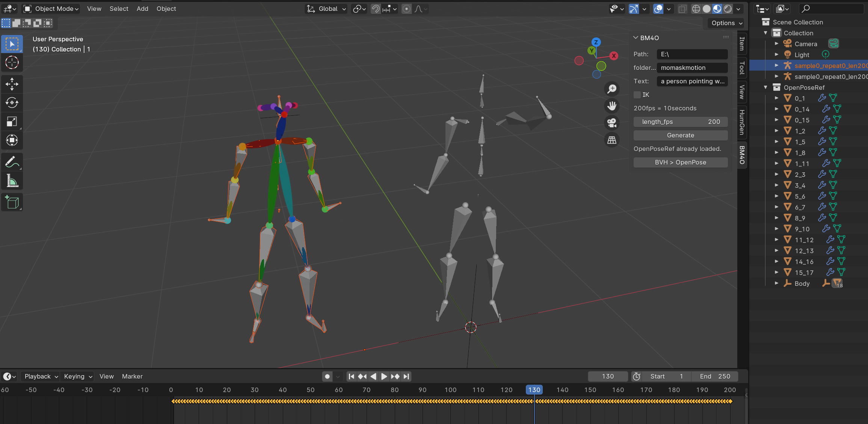868x424 pixels.
Task: Jump to previous keyframe
Action: (362, 376)
